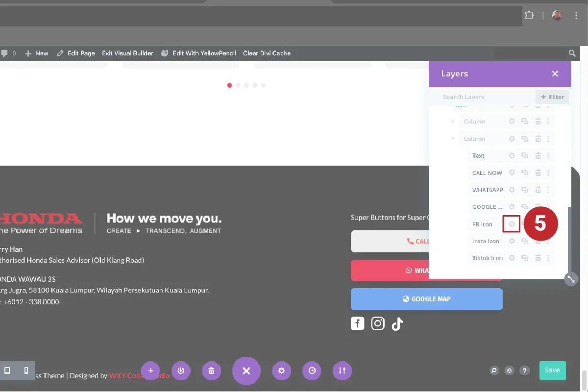This screenshot has height=392, width=588.
Task: Switch to wireframe view with the layers icon
Action: 509,371
